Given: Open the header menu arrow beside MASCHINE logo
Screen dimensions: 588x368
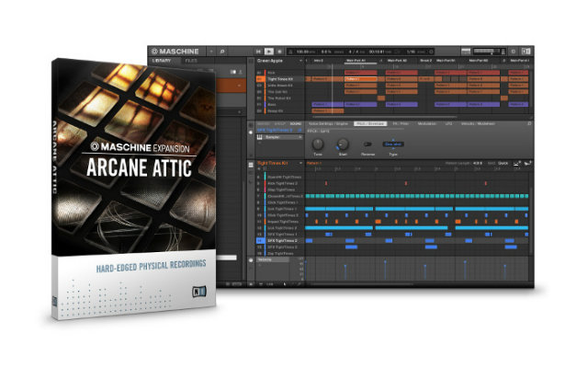Looking at the screenshot, I should [211, 52].
